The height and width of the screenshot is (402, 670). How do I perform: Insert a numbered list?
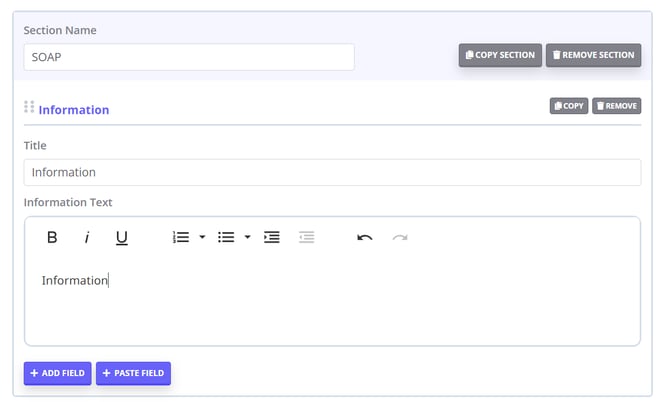(x=181, y=238)
